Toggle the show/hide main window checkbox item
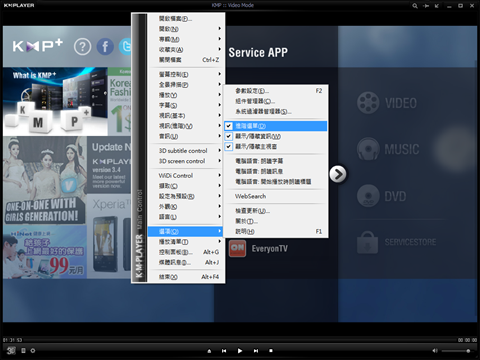Screen dimensions: 480x360 tap(276, 147)
